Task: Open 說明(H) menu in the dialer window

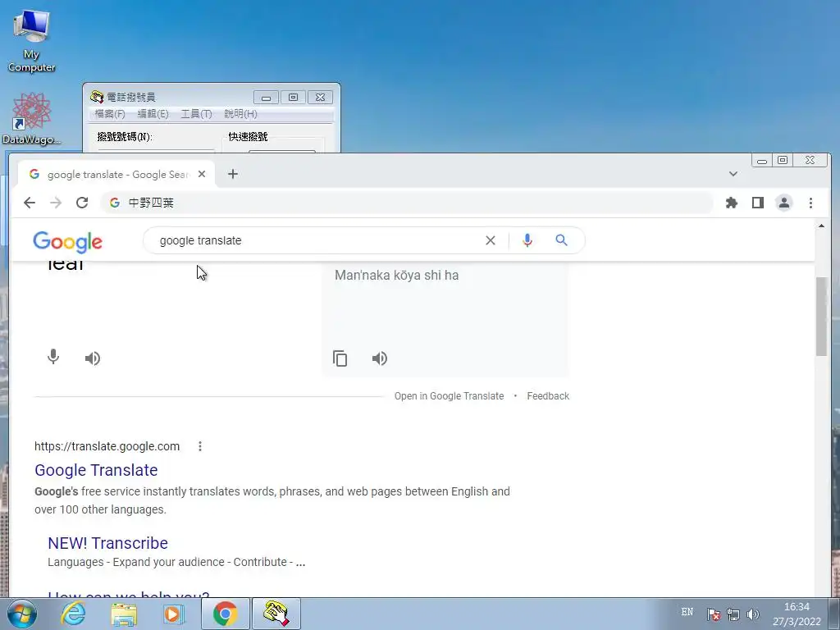Action: pyautogui.click(x=240, y=113)
